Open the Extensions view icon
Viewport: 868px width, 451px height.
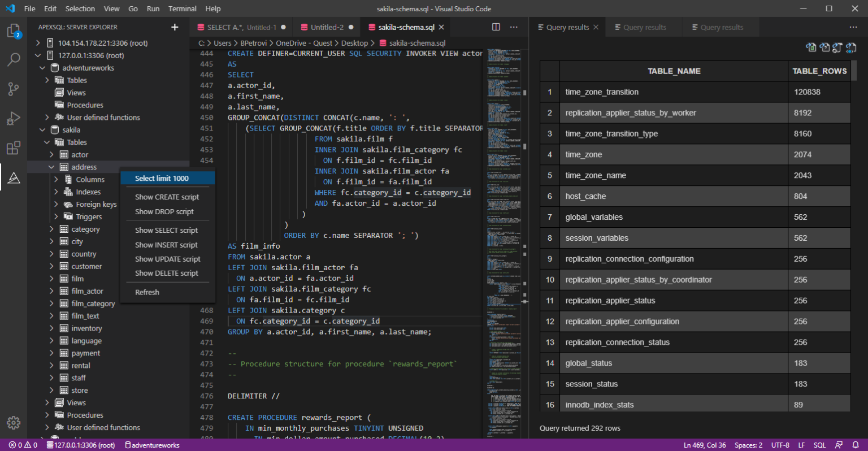[x=14, y=148]
